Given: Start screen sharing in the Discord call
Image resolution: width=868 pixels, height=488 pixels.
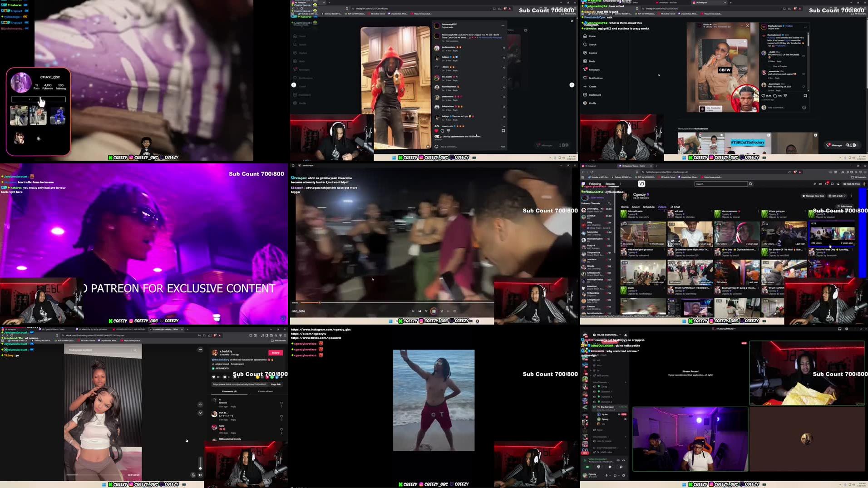Looking at the screenshot, I should point(599,467).
